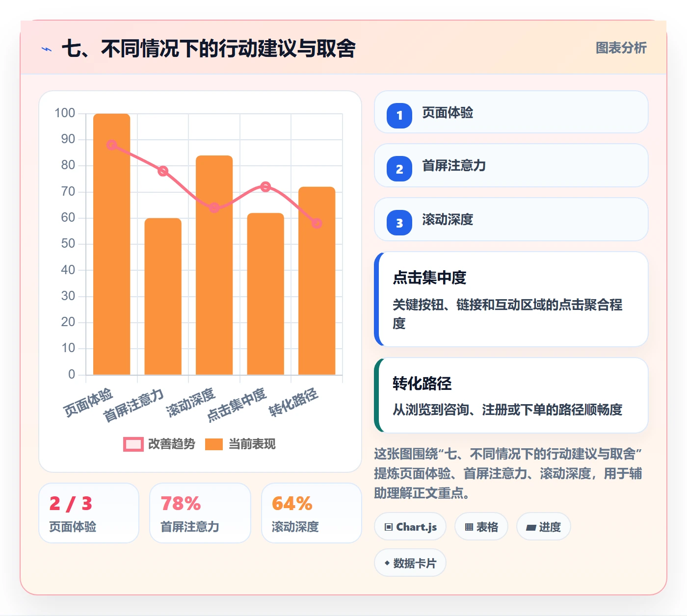Click the 滚动深度 list item label
Screen dimensions: 687x616
(448, 219)
